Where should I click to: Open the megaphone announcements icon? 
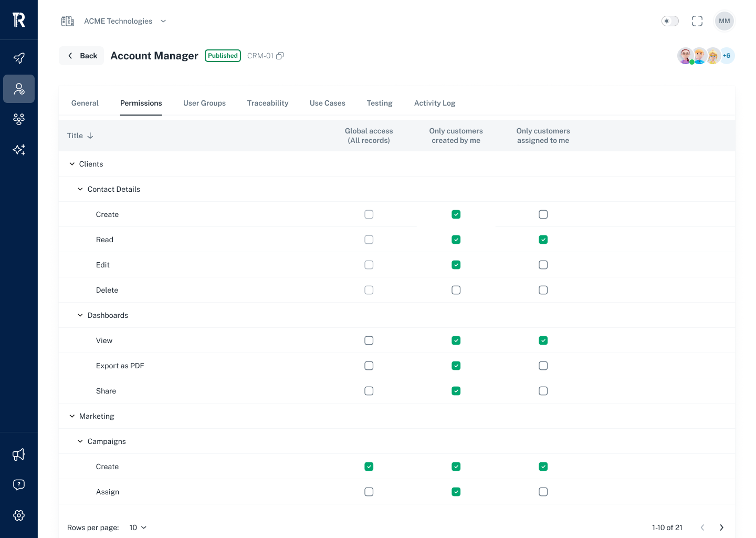click(x=19, y=454)
